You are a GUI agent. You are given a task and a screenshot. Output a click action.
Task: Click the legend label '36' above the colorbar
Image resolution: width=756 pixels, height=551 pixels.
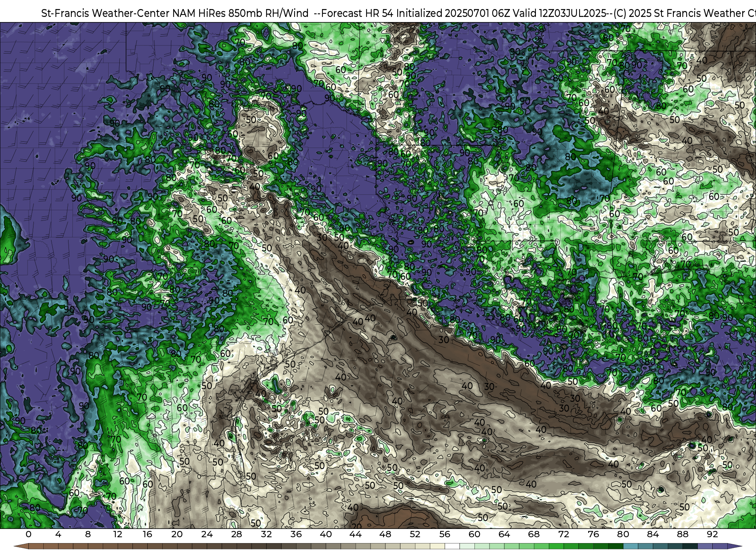[296, 534]
